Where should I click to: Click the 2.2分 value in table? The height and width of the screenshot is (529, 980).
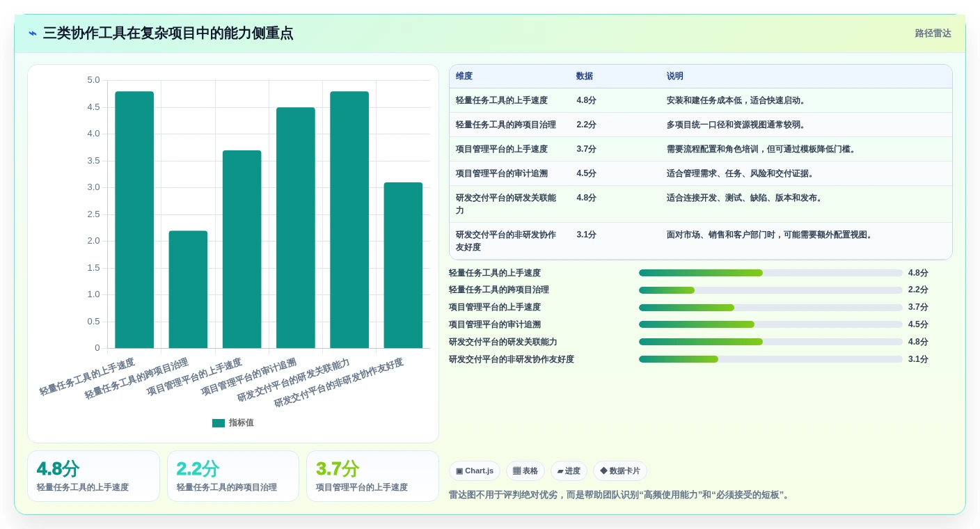coord(586,125)
